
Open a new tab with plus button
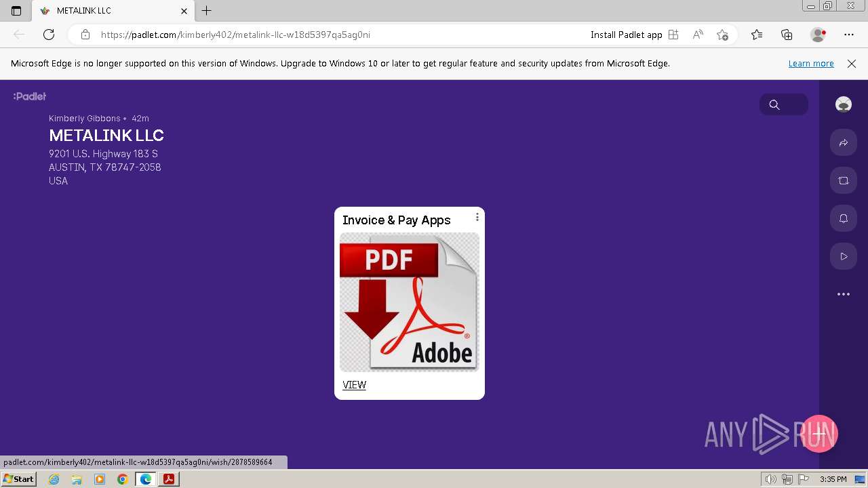[x=207, y=11]
